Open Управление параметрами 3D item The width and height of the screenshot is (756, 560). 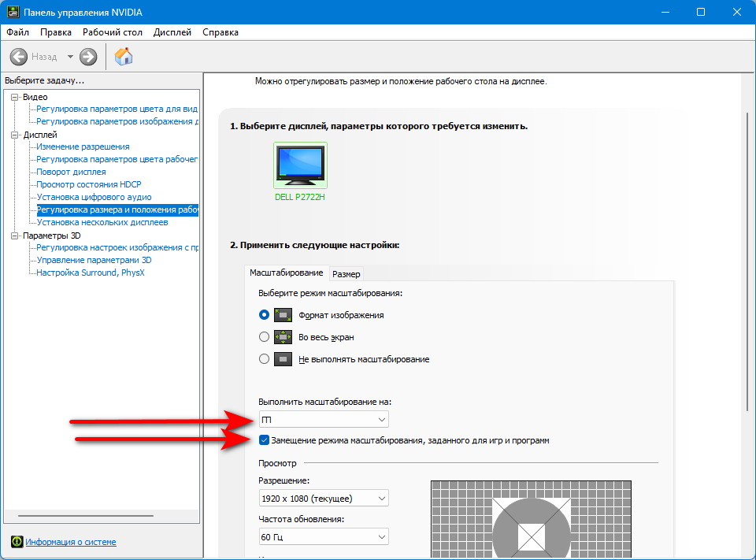pyautogui.click(x=94, y=260)
